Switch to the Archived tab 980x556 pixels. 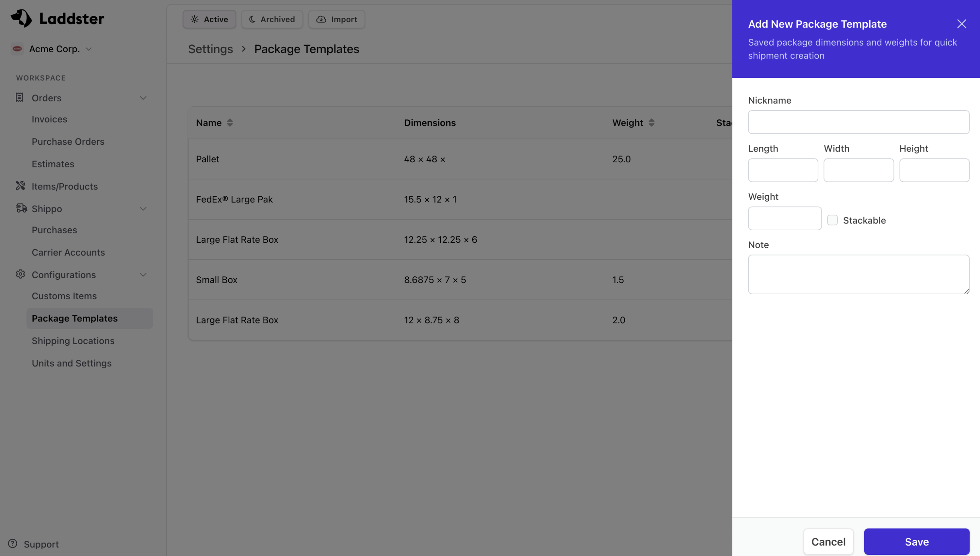(272, 19)
